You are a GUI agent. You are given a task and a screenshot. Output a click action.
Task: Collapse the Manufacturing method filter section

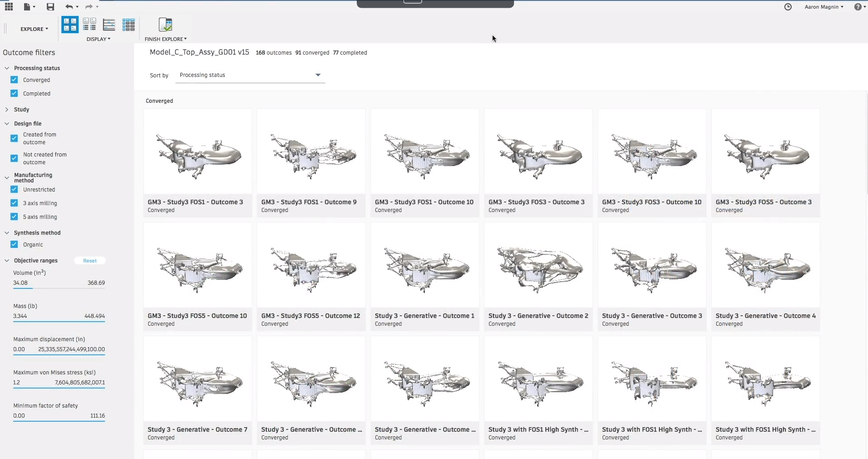[7, 177]
